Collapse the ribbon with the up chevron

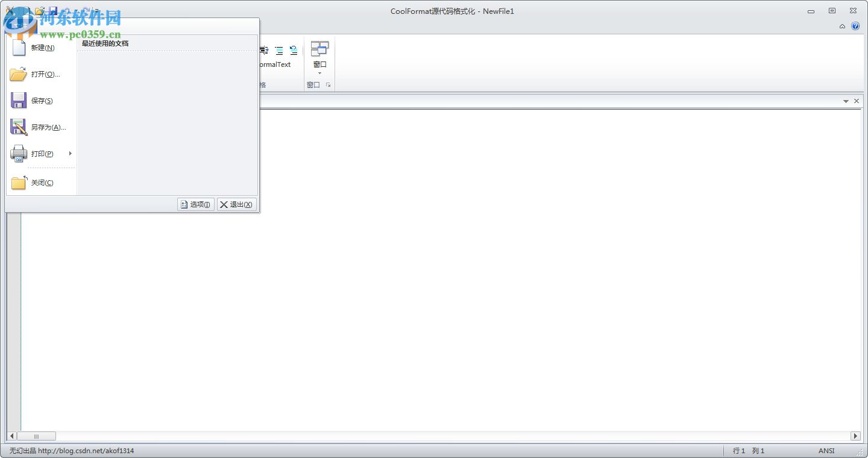[842, 27]
